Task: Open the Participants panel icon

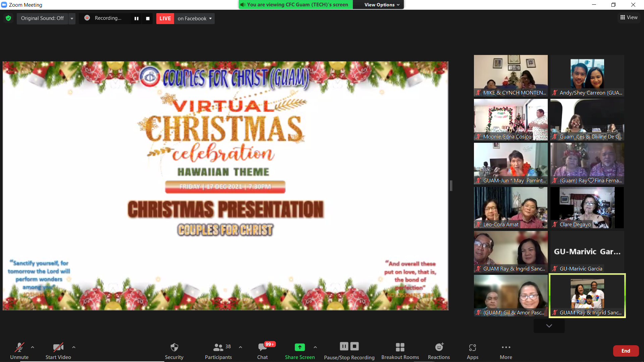Action: pos(218,347)
